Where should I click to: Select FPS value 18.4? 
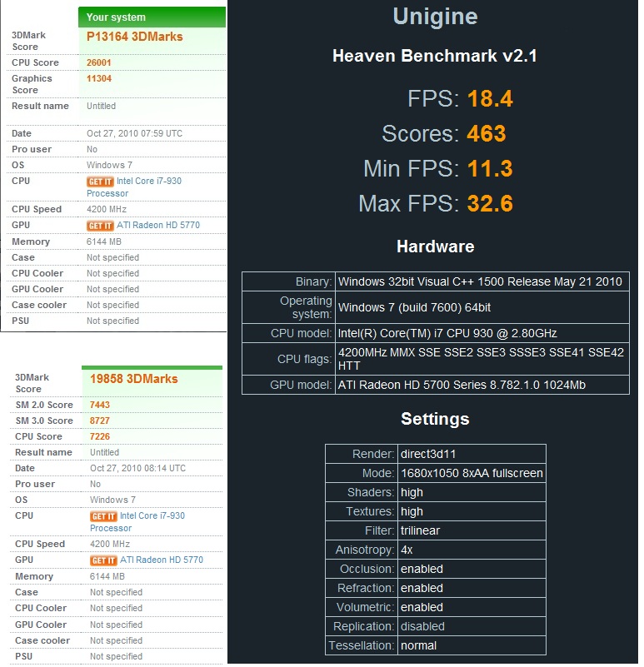(490, 99)
